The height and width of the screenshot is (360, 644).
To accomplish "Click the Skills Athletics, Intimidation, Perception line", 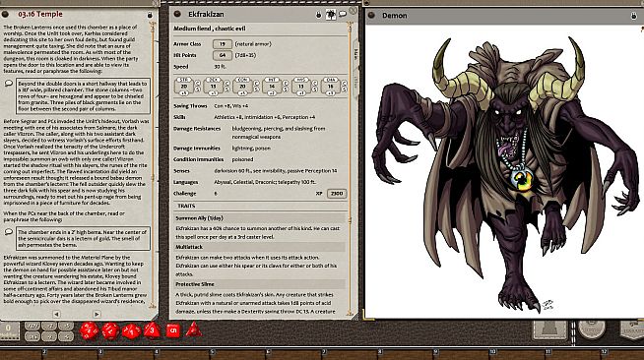I will click(x=265, y=117).
